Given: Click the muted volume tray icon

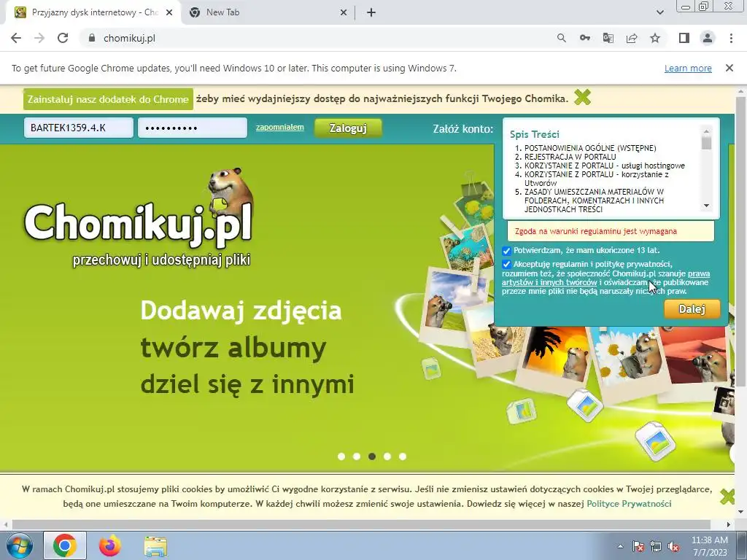Looking at the screenshot, I should [673, 546].
